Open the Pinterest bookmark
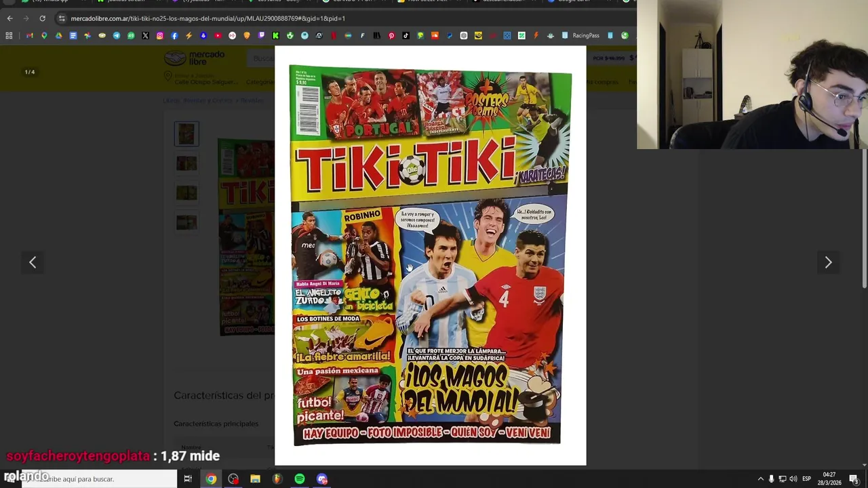Screen dimensions: 868x488 pyautogui.click(x=391, y=35)
